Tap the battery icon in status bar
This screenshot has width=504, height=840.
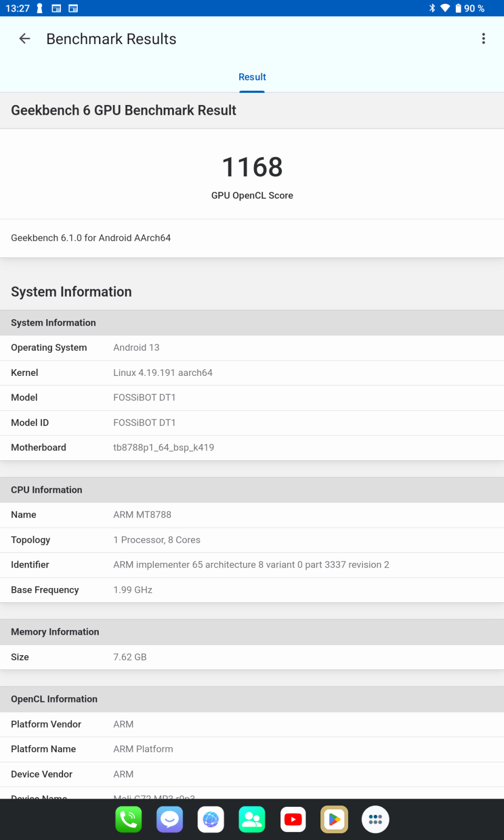click(x=458, y=8)
